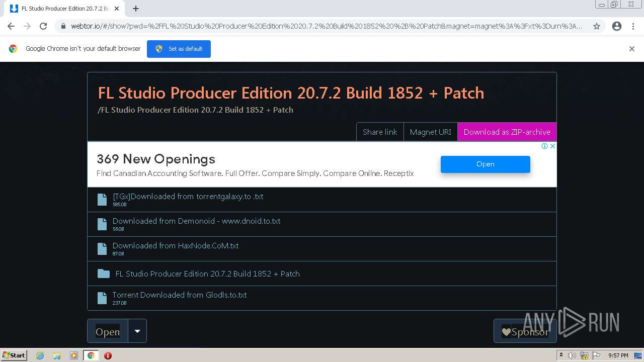Image resolution: width=644 pixels, height=362 pixels.
Task: Open Chrome's three-dot menu
Action: click(x=633, y=26)
